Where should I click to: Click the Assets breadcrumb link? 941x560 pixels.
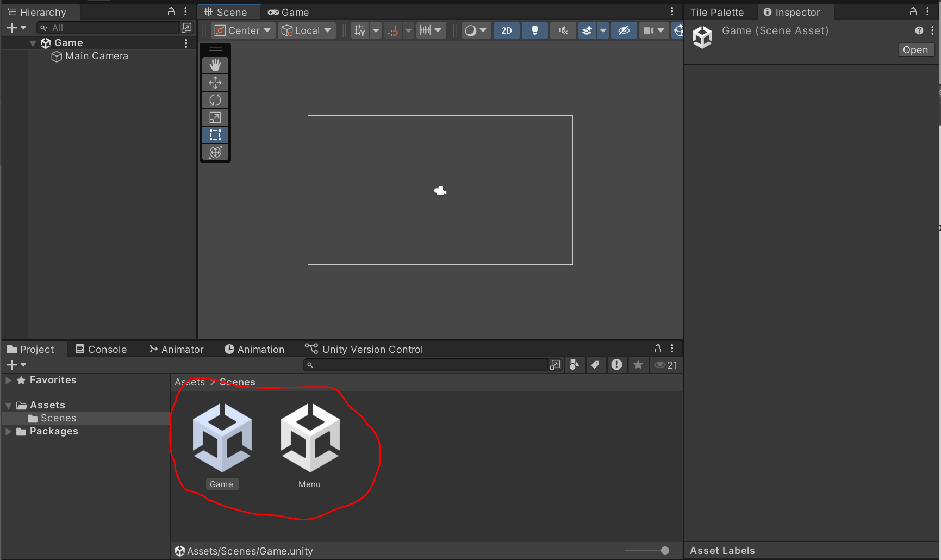190,382
